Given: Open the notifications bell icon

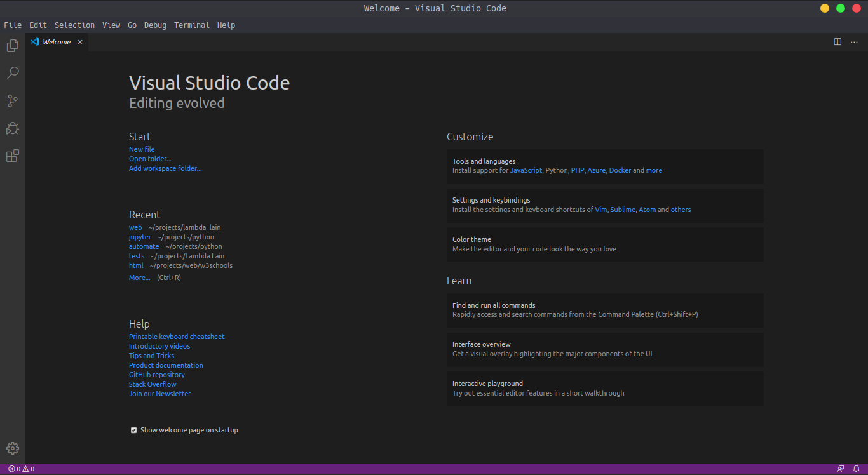Looking at the screenshot, I should tap(856, 469).
